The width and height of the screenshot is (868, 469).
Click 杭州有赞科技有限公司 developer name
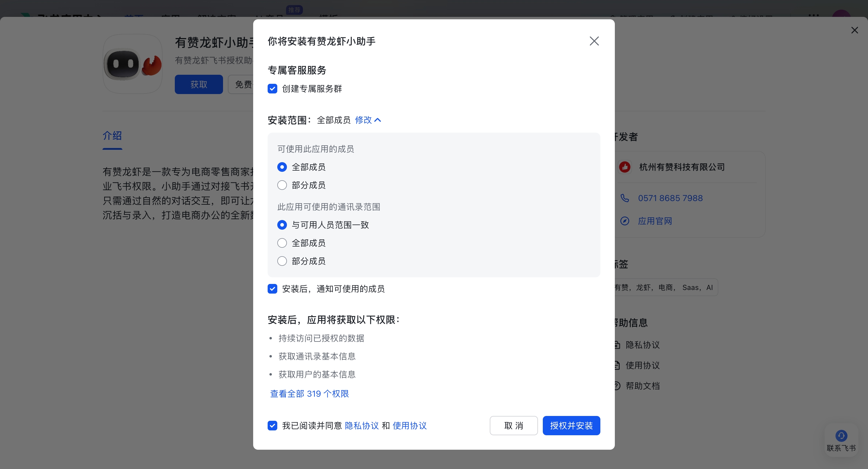(x=682, y=167)
